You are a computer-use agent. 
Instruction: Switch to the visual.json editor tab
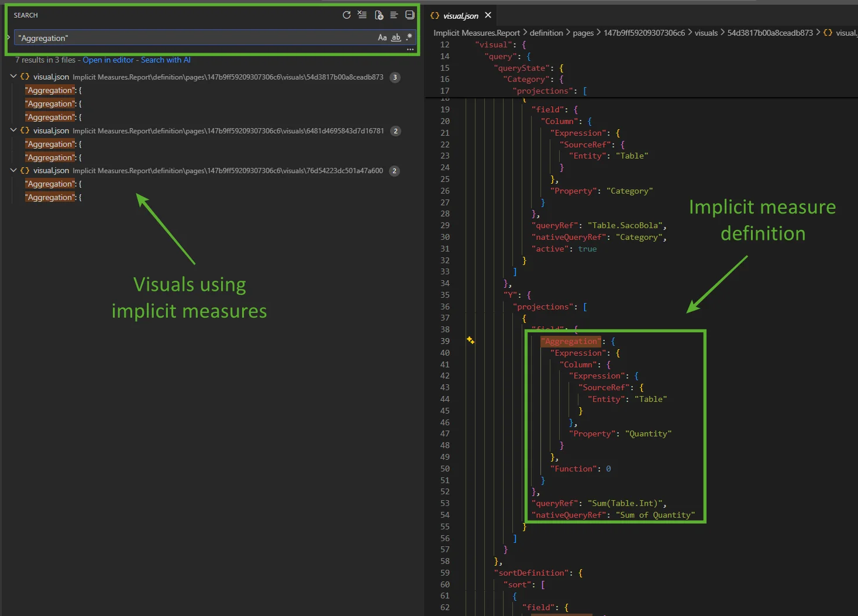[460, 16]
